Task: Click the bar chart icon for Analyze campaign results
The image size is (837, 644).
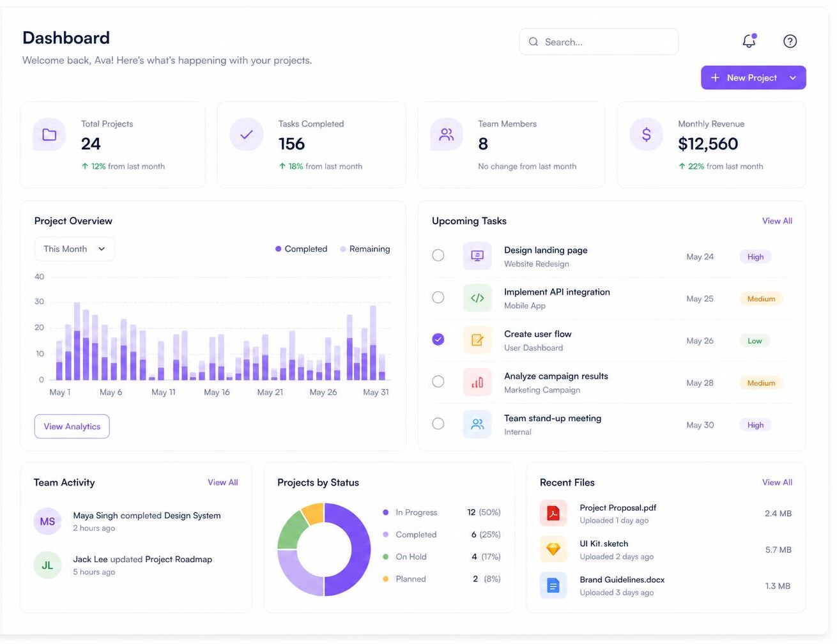Action: tap(477, 382)
